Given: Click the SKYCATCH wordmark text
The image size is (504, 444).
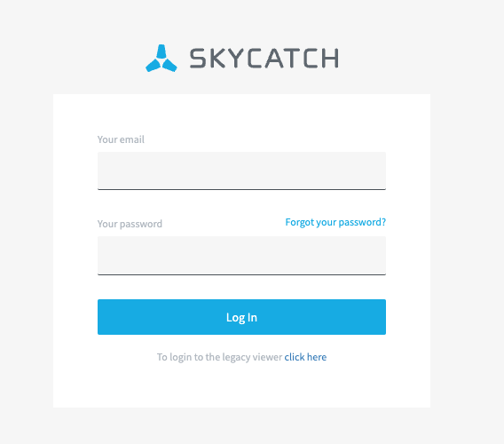Looking at the screenshot, I should [x=264, y=59].
